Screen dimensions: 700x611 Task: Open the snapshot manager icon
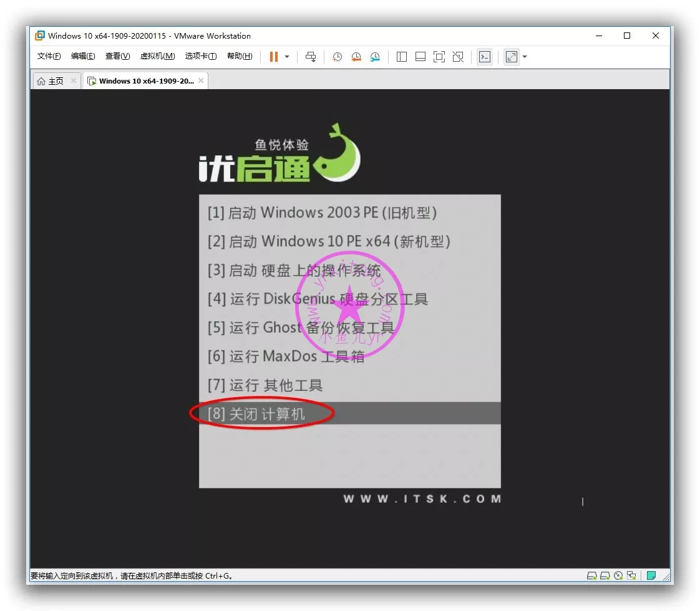[x=375, y=57]
